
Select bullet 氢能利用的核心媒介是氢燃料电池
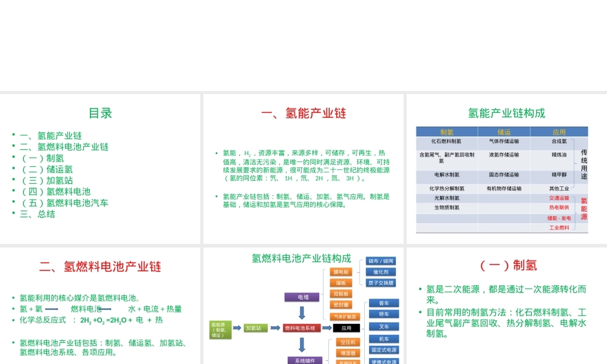point(80,298)
